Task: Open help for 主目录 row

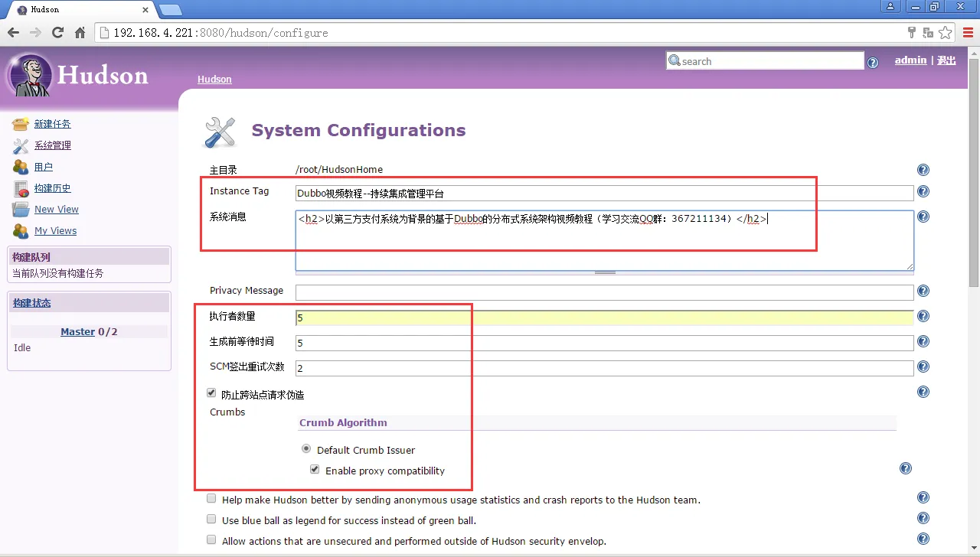Action: click(x=923, y=170)
